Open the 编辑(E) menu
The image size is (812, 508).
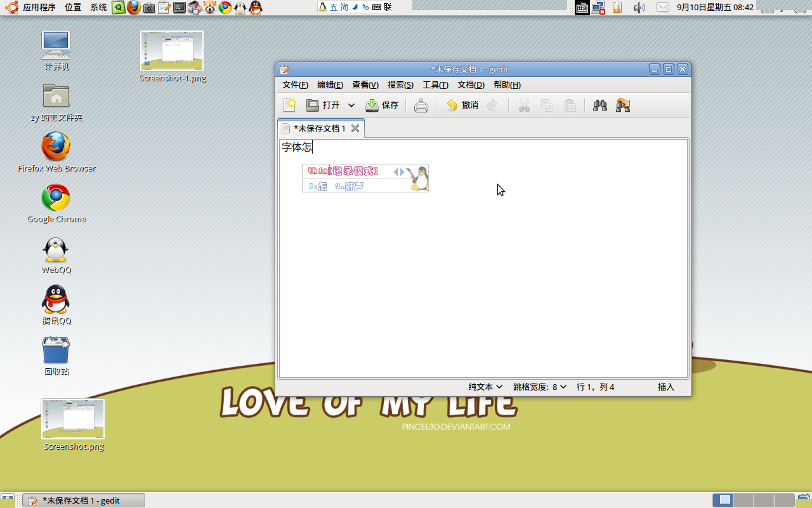pyautogui.click(x=330, y=85)
